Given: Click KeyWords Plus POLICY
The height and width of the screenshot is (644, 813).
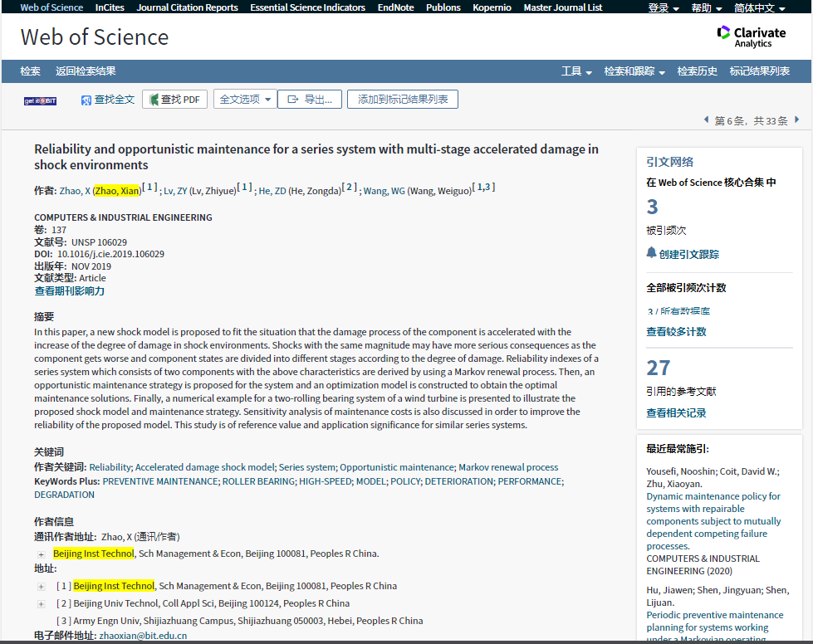Looking at the screenshot, I should (405, 481).
